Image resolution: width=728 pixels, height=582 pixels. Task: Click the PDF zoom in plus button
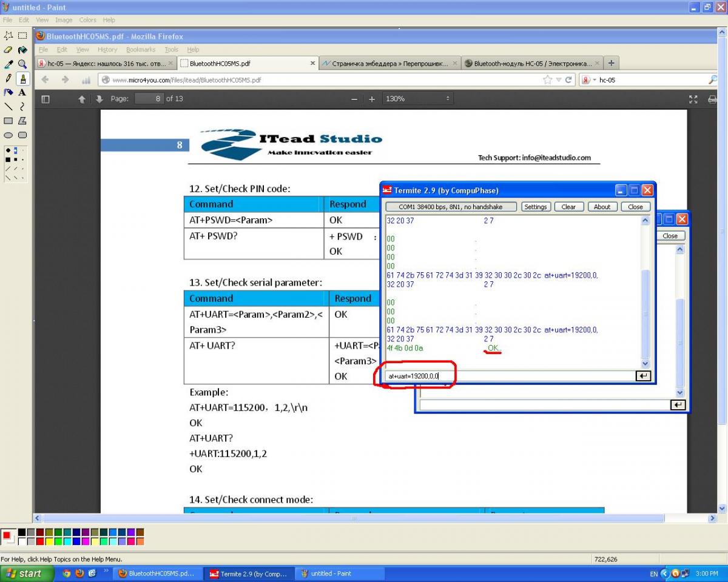pos(372,99)
